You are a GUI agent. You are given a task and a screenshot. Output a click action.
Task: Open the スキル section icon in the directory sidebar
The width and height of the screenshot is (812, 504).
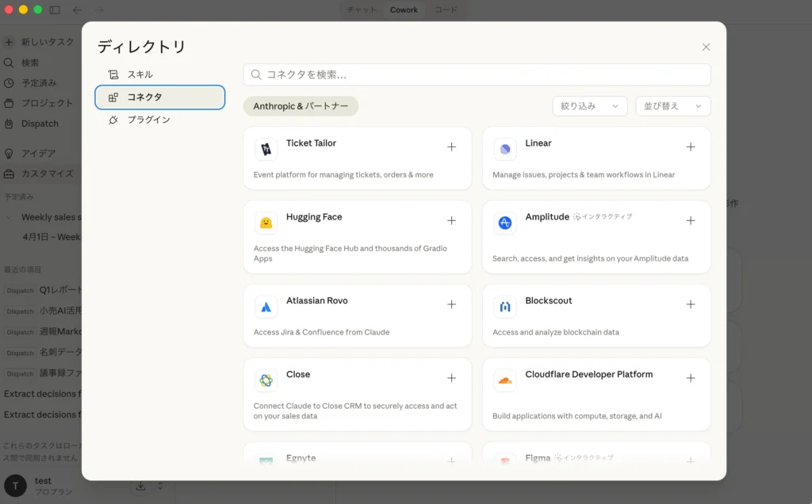[x=112, y=74]
